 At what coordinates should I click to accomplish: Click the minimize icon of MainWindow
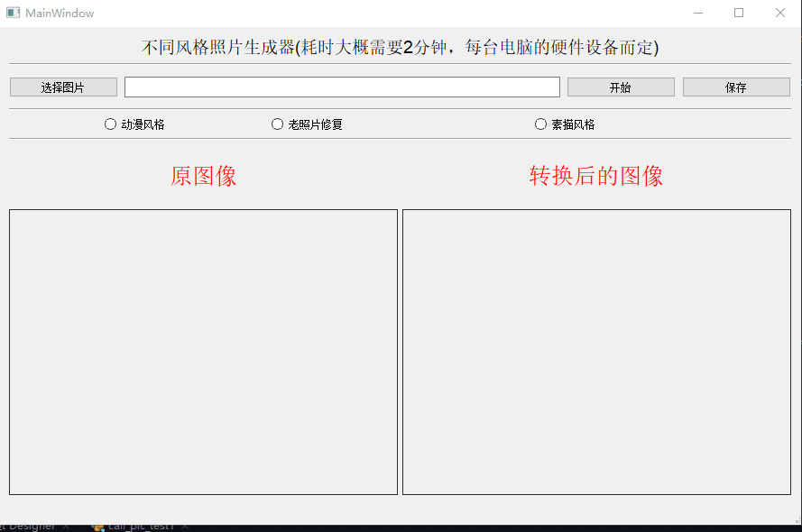point(698,13)
